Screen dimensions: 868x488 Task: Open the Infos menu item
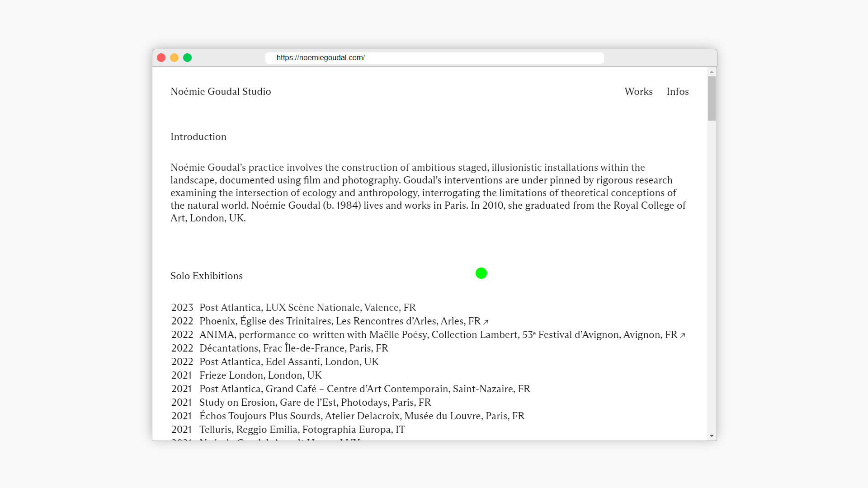click(x=677, y=91)
